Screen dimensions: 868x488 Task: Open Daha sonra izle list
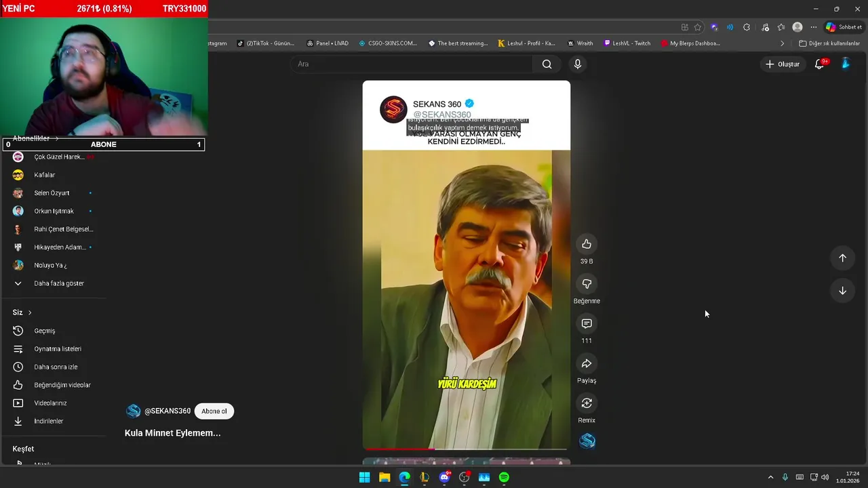pyautogui.click(x=54, y=367)
